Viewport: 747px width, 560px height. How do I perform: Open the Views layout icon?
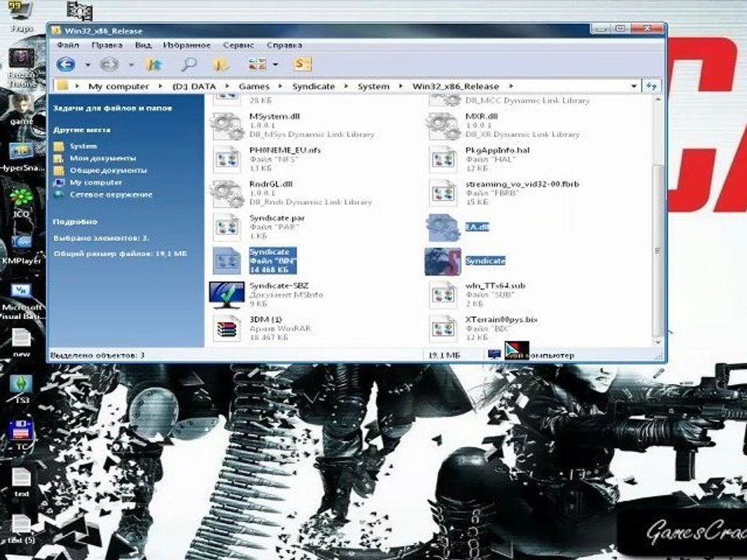point(258,64)
